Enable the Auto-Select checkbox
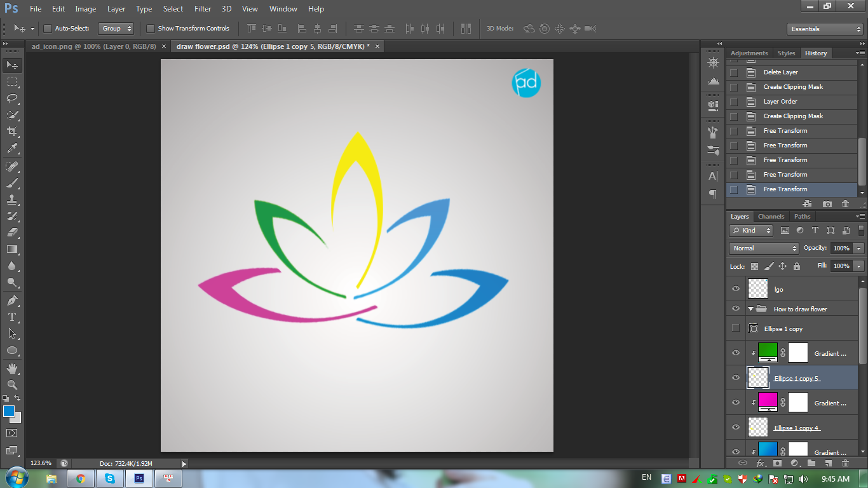868x488 pixels. point(48,29)
